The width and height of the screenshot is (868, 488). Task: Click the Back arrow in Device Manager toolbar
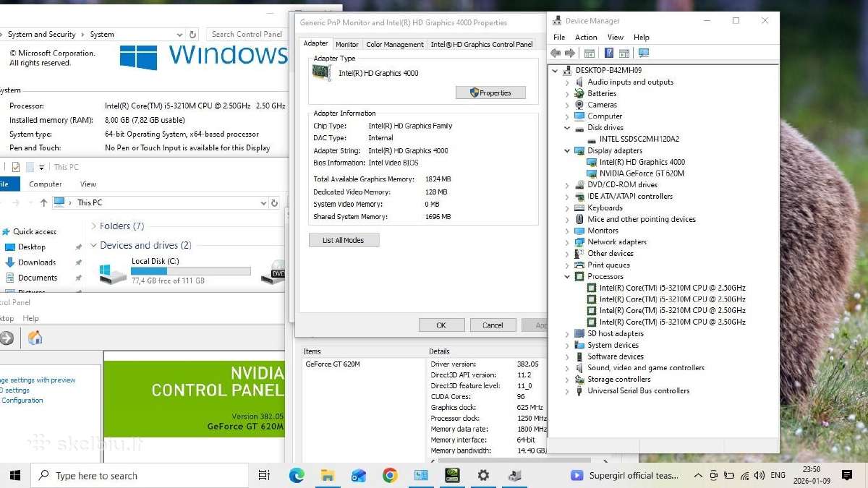[x=556, y=53]
